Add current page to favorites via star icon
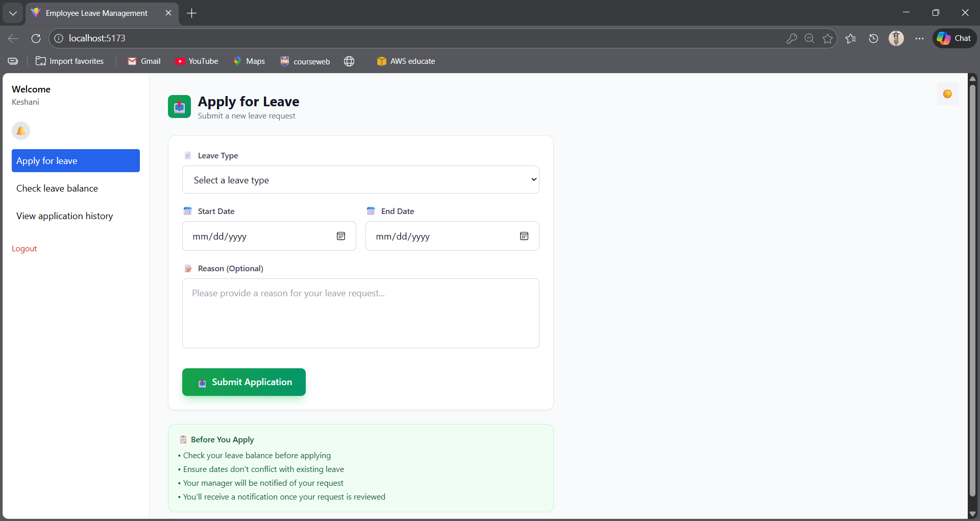 click(827, 38)
